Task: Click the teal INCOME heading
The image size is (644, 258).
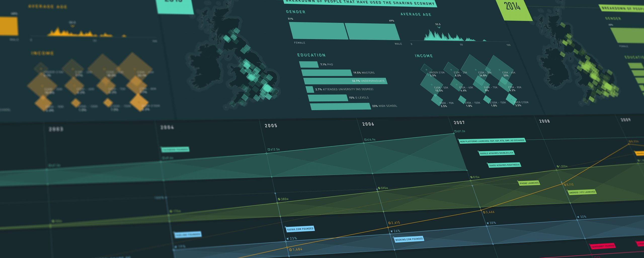Action: [424, 56]
